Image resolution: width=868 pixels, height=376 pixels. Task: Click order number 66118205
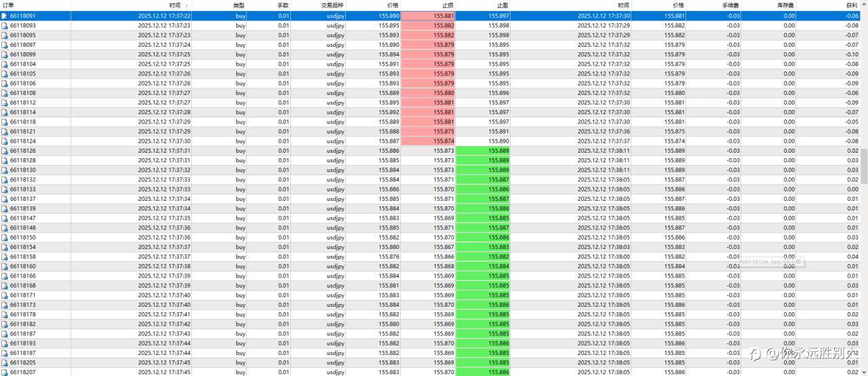(23, 362)
